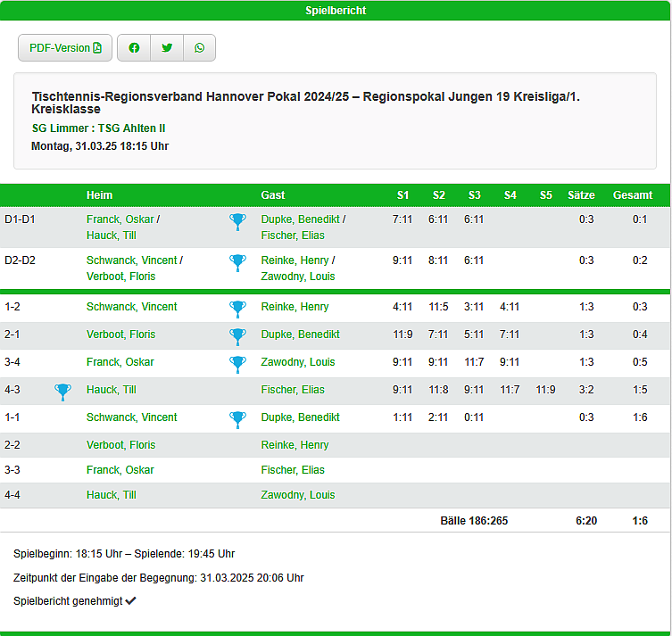Image resolution: width=672 pixels, height=636 pixels.
Task: Open Zawodny, Louis in the 4-4 row
Action: pyautogui.click(x=297, y=495)
